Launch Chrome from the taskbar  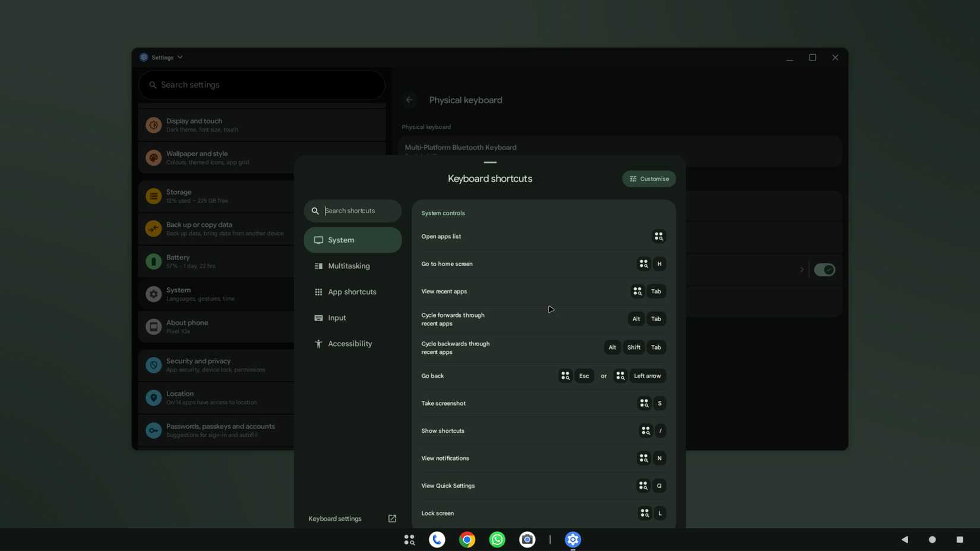click(467, 539)
